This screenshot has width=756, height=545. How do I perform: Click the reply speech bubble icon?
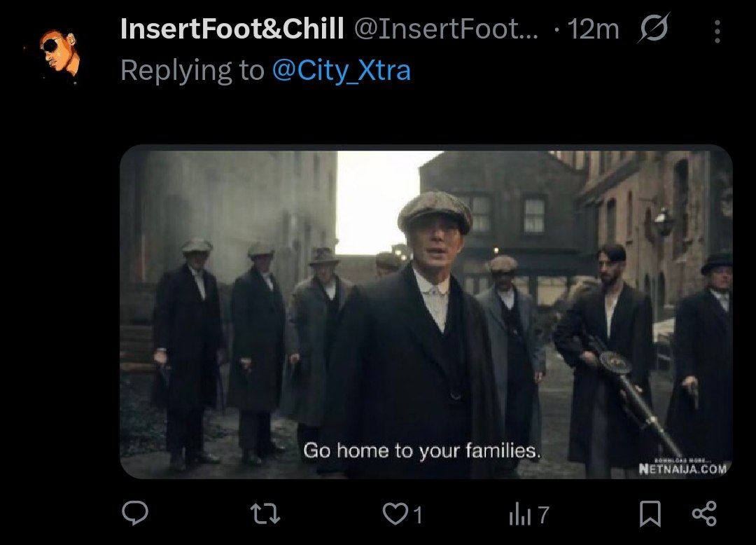click(x=134, y=514)
